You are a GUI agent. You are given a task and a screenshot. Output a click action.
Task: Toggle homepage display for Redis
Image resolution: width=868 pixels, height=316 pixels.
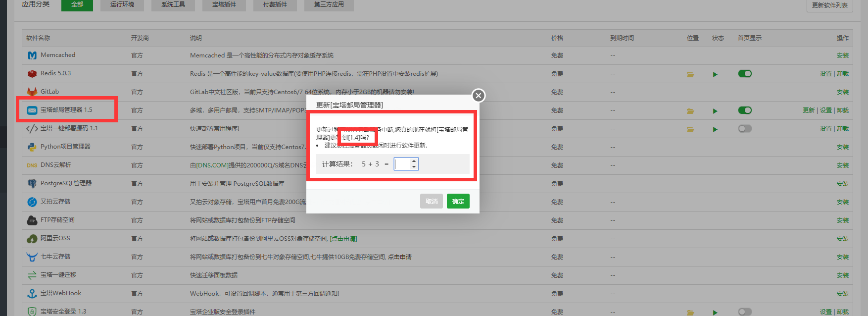[745, 74]
